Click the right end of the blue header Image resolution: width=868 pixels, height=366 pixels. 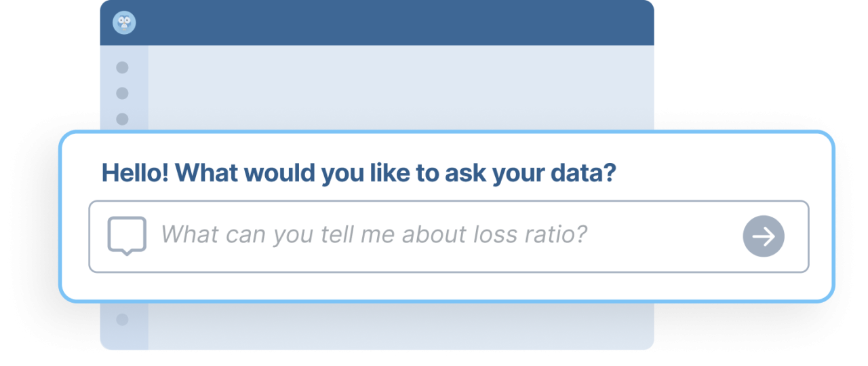point(631,22)
